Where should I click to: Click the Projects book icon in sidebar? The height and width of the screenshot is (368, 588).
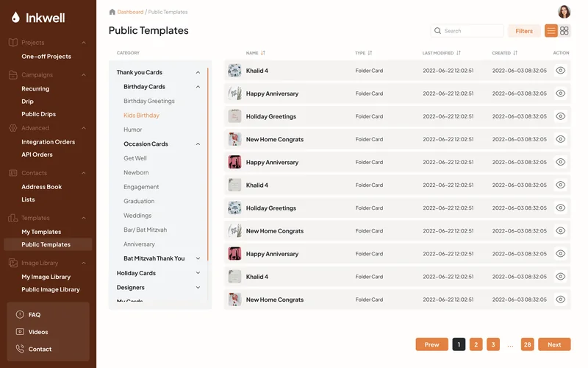pyautogui.click(x=13, y=43)
